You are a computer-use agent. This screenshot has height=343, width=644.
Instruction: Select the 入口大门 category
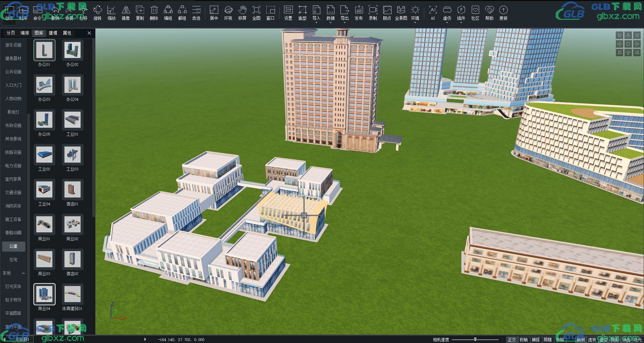(x=13, y=85)
